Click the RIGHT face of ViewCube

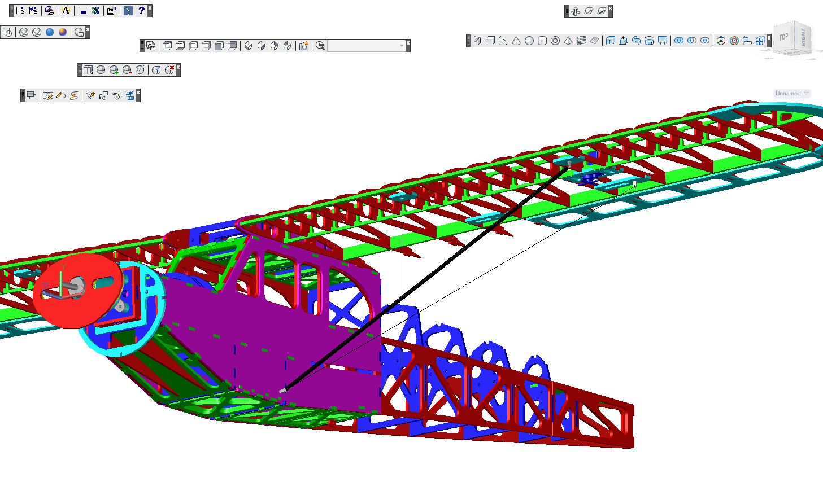click(x=803, y=38)
